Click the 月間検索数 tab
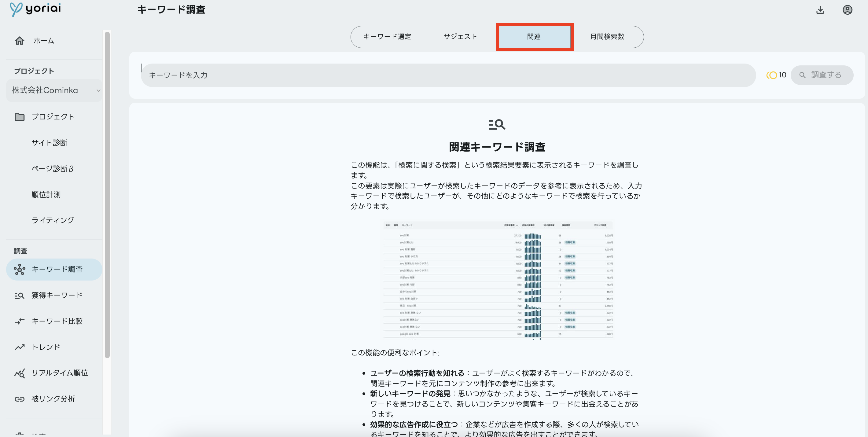 pyautogui.click(x=607, y=36)
